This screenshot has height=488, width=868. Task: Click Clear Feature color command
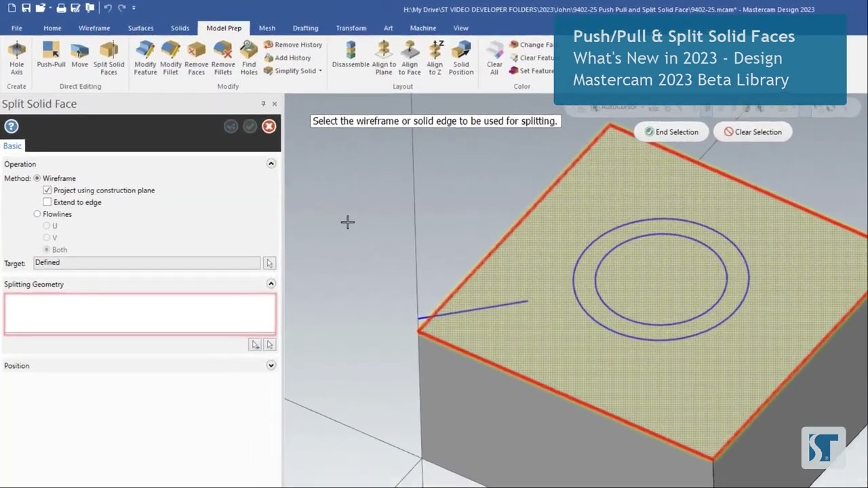pos(532,58)
